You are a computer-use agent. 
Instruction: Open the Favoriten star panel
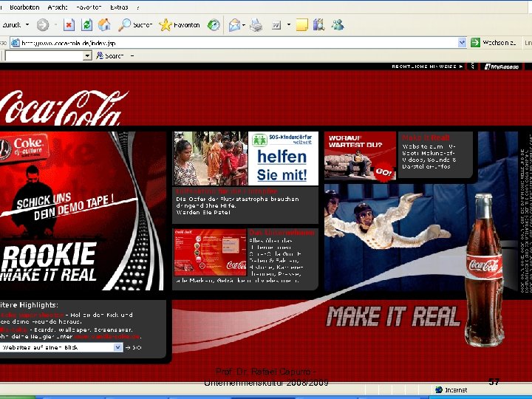click(180, 25)
